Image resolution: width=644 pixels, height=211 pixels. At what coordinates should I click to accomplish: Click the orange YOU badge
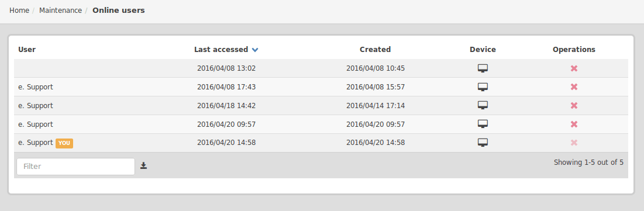click(64, 143)
